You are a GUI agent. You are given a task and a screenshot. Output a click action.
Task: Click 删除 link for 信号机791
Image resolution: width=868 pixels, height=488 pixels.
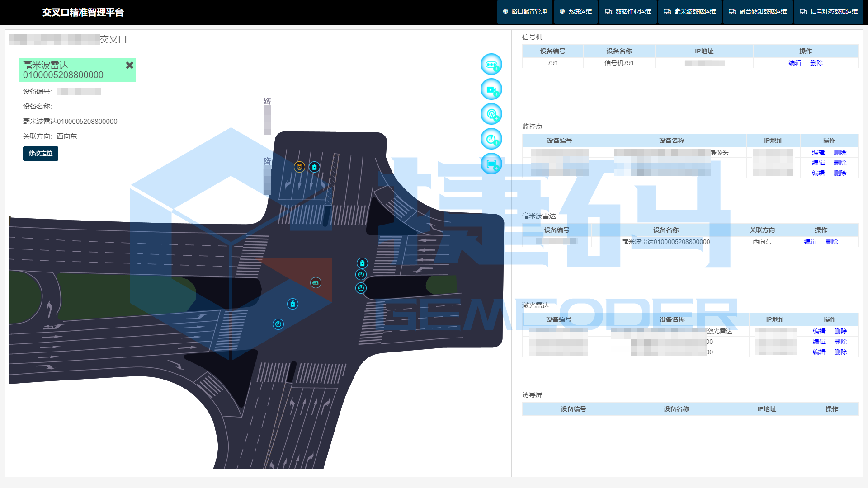click(x=816, y=63)
